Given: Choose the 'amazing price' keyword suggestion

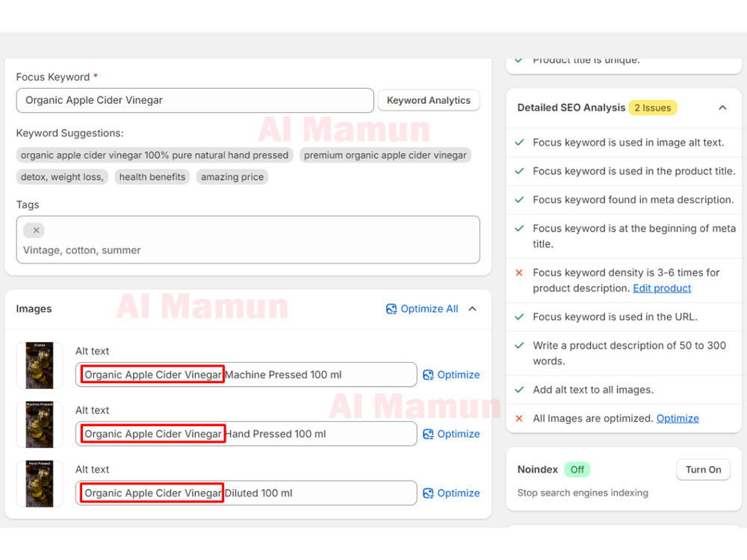Looking at the screenshot, I should point(232,177).
